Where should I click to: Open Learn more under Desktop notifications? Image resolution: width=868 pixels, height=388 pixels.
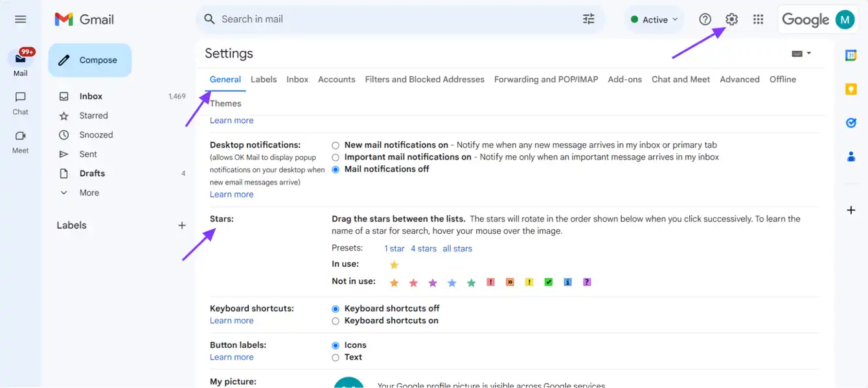click(231, 194)
